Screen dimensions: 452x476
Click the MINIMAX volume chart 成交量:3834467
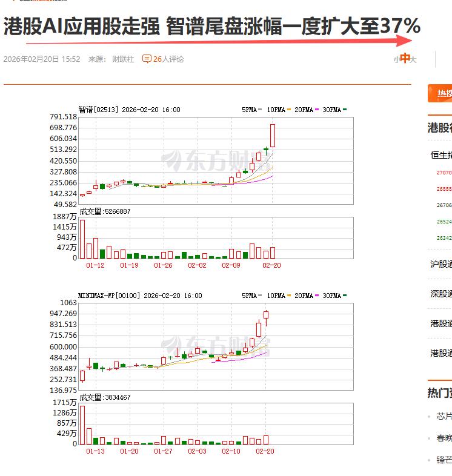click(x=216, y=424)
